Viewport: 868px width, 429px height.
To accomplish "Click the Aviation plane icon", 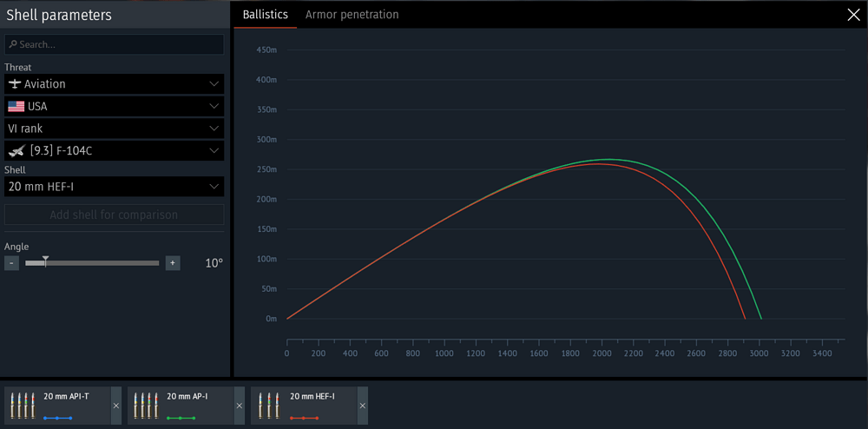I will [15, 84].
